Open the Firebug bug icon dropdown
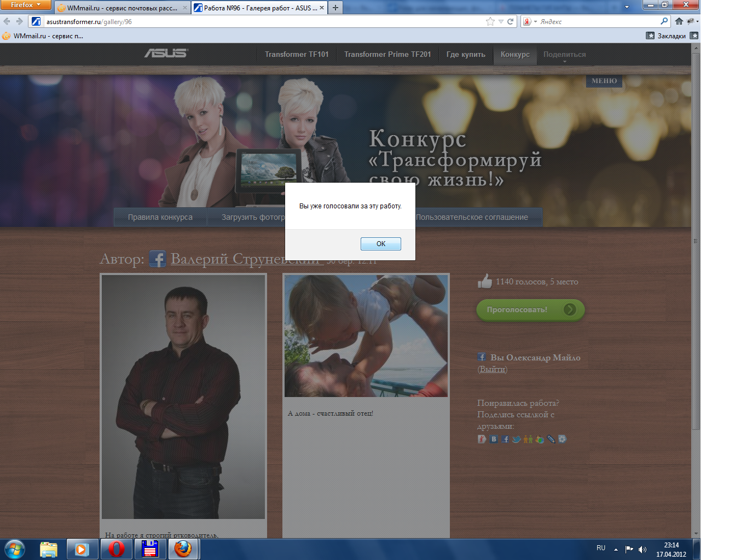Image resolution: width=729 pixels, height=560 pixels. point(692,21)
